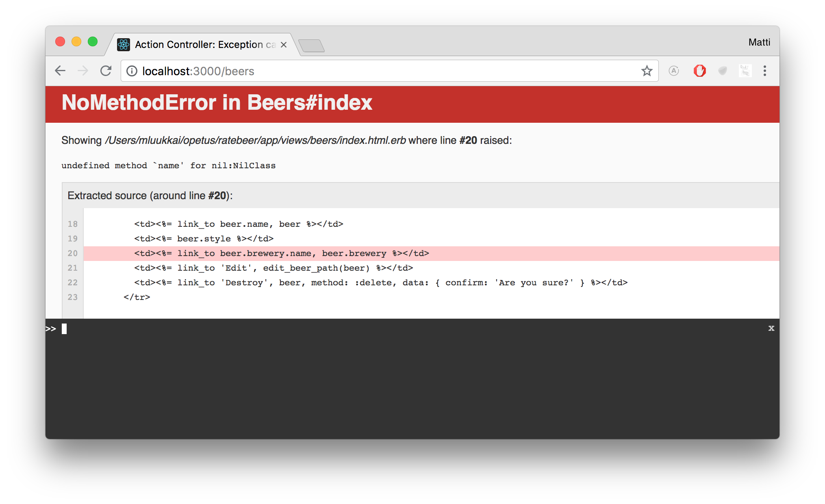View site information for localhost

click(x=132, y=71)
